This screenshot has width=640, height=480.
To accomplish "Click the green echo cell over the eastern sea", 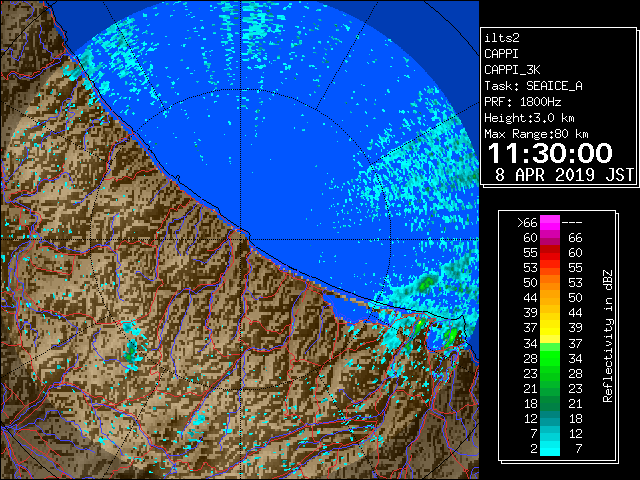I will (x=427, y=282).
